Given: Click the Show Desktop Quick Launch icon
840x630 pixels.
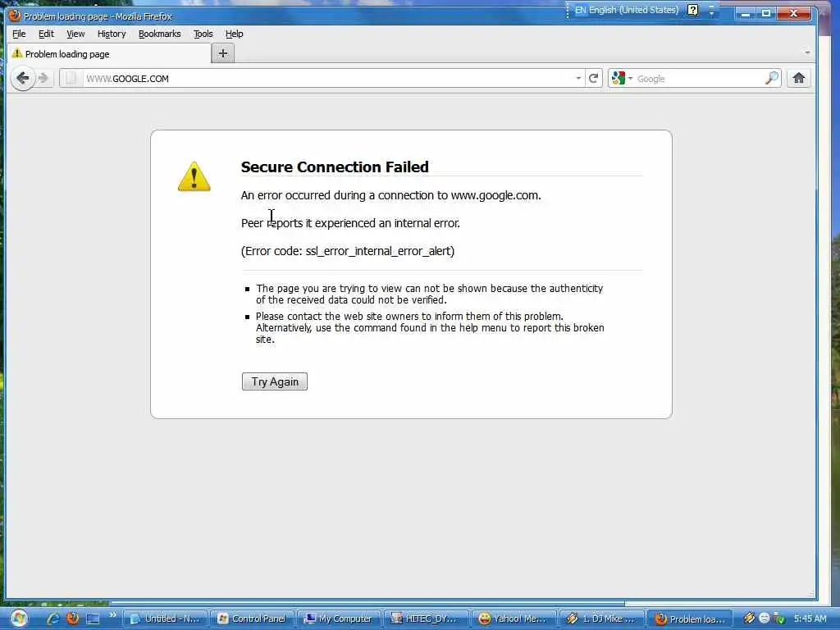Looking at the screenshot, I should [x=93, y=619].
